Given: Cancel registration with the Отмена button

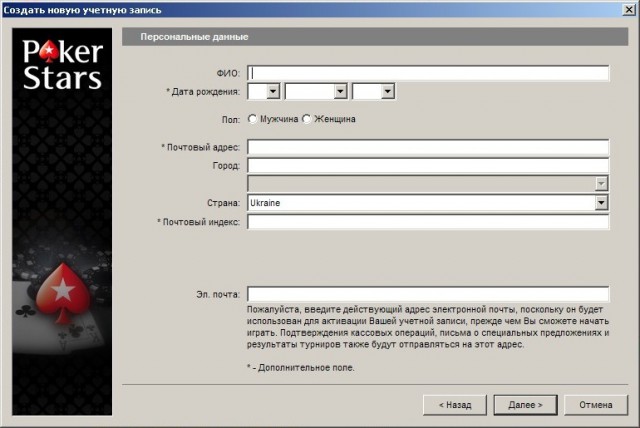Looking at the screenshot, I should click(589, 405).
